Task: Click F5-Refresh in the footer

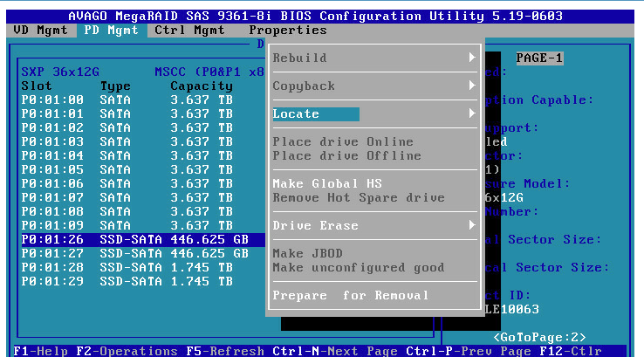Action: click(225, 351)
